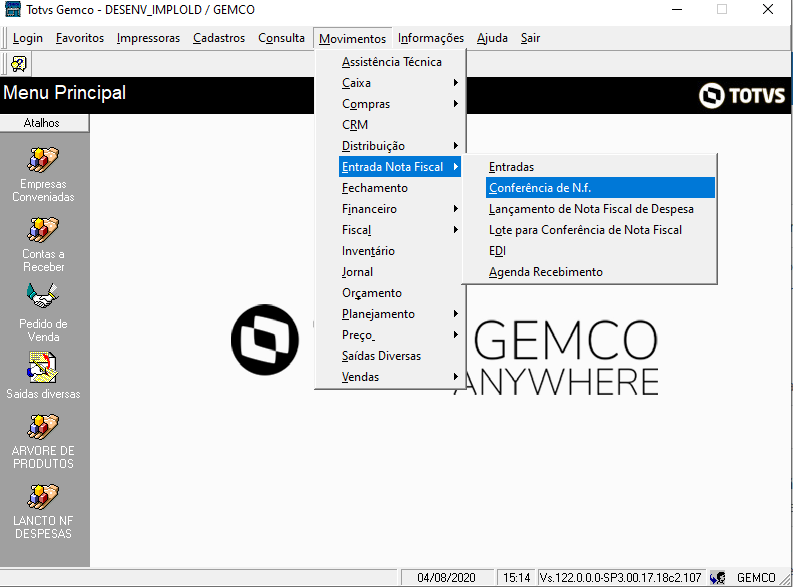Open the Ajuda menu
Screen dimensions: 793x587
492,38
